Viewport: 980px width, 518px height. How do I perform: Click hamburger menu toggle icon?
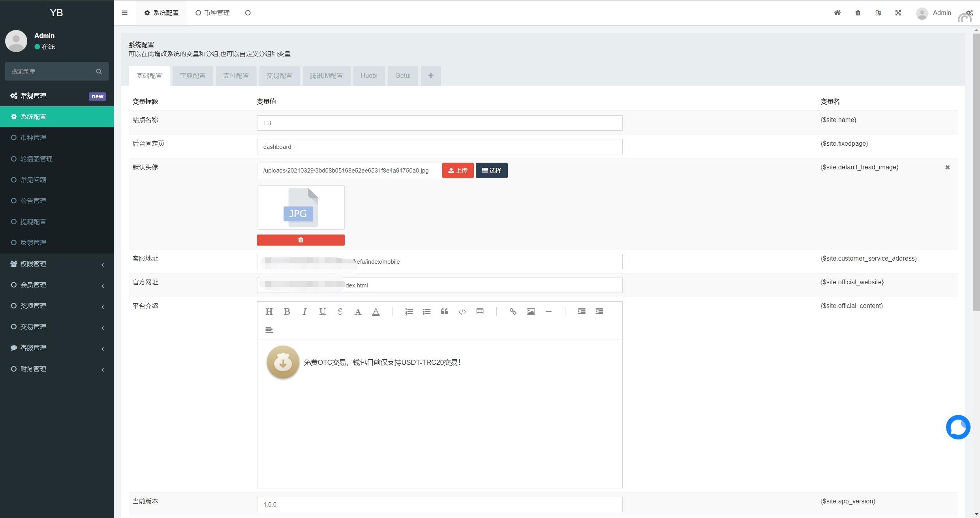coord(125,13)
